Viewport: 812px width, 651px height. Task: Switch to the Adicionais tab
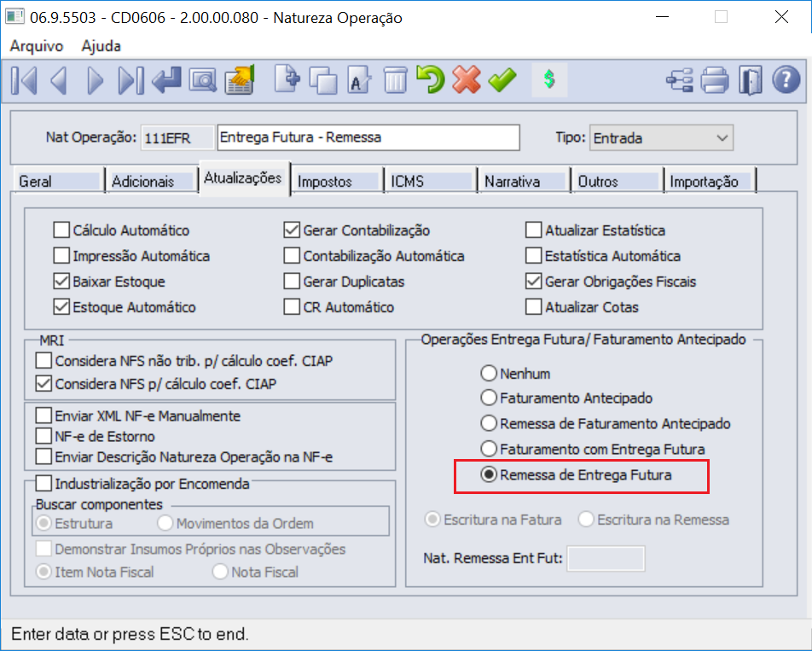pos(151,181)
